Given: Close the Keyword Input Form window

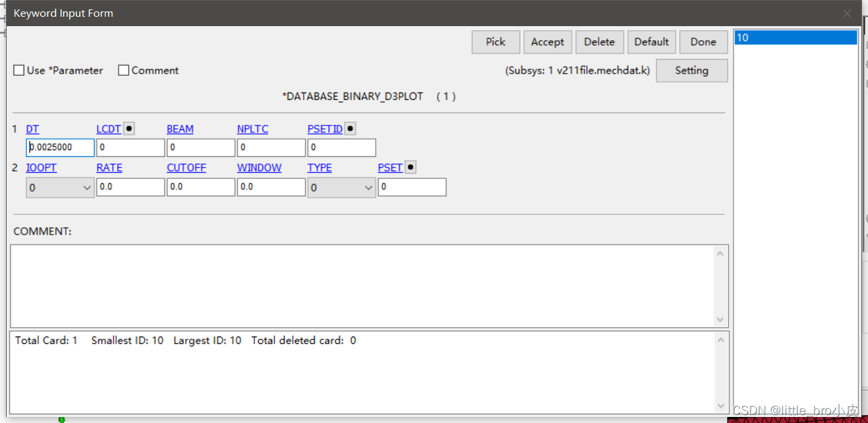Looking at the screenshot, I should 847,13.
